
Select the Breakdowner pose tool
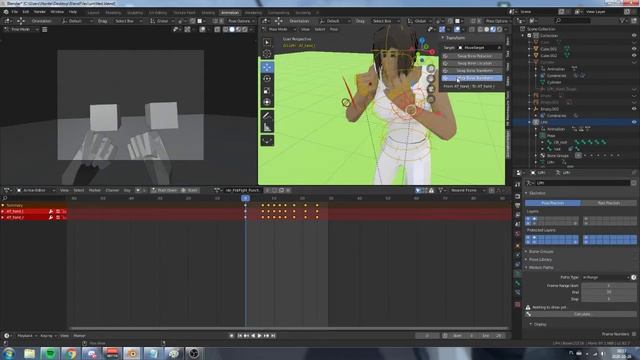(267, 141)
